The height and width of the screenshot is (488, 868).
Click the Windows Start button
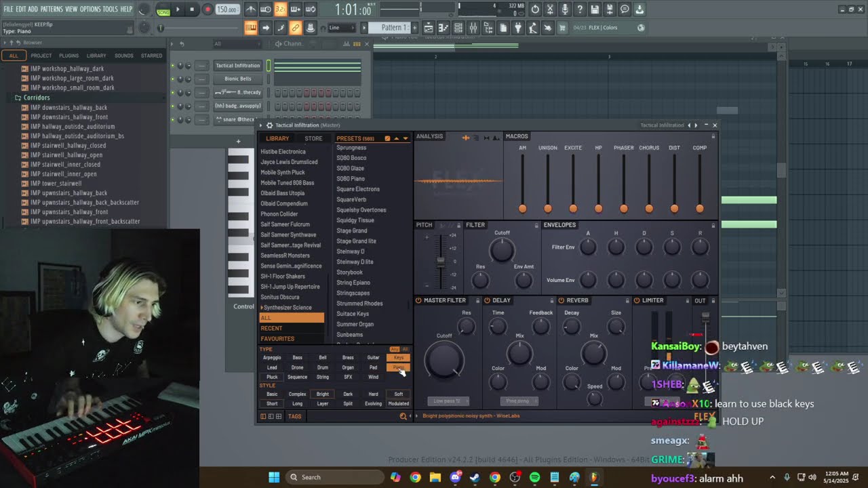274,477
